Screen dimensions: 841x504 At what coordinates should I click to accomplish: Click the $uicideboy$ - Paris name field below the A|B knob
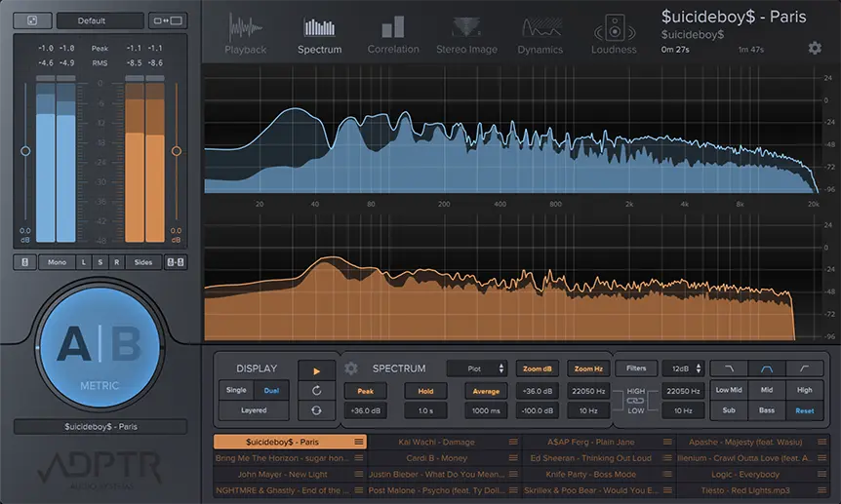pos(100,427)
